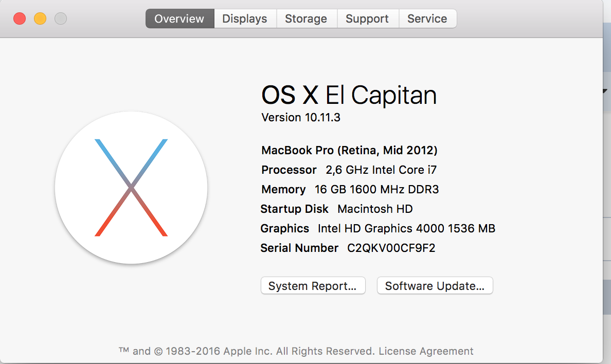Close the window with the red button
Screen dimensions: 611x364
click(x=20, y=19)
